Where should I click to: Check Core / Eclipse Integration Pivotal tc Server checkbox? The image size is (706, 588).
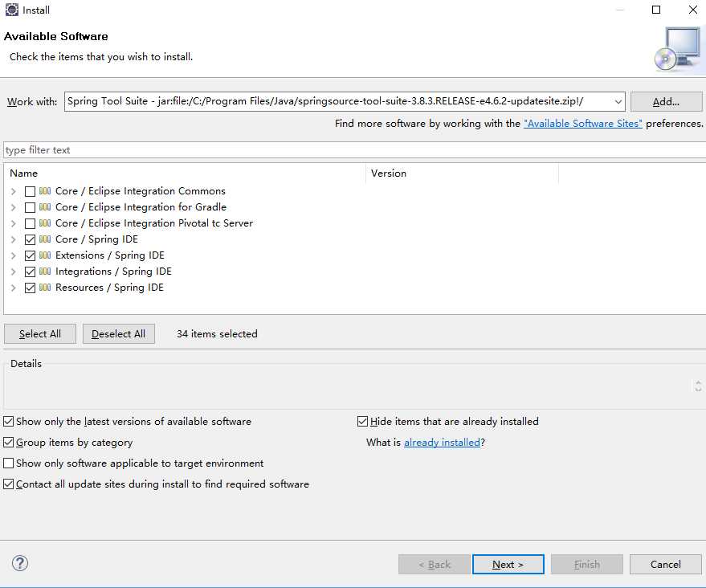[x=30, y=223]
